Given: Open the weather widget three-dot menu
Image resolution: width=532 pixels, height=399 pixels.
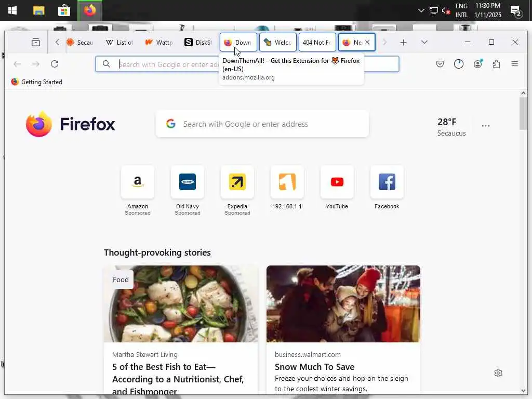Looking at the screenshot, I should click(x=486, y=126).
